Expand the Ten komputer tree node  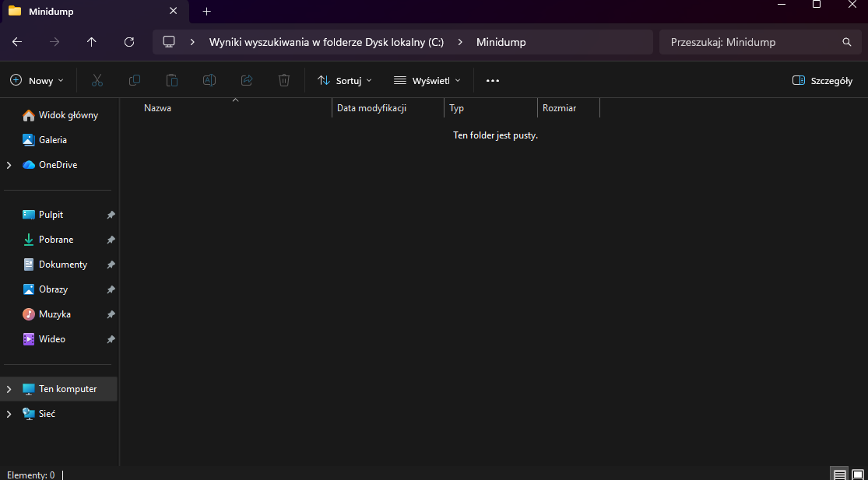pos(9,389)
